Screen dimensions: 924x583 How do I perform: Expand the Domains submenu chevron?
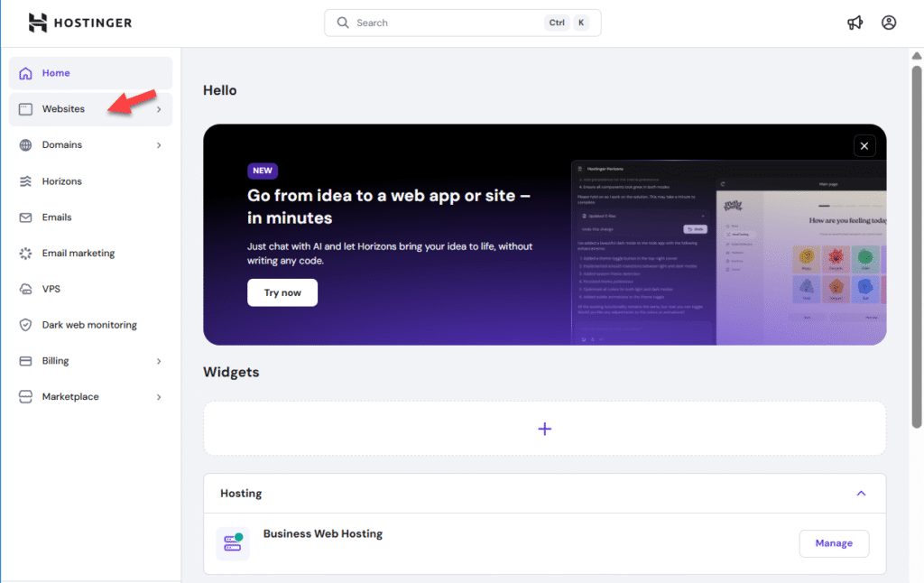pyautogui.click(x=159, y=145)
